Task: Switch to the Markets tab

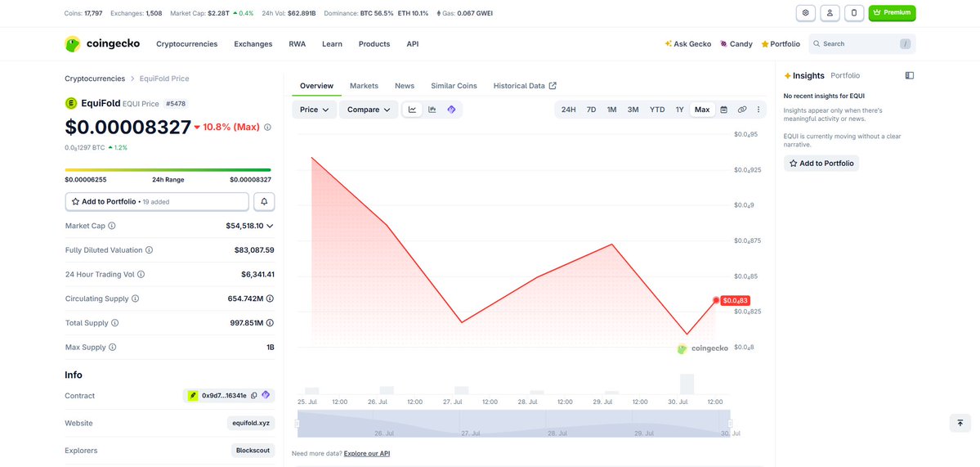Action: point(364,86)
